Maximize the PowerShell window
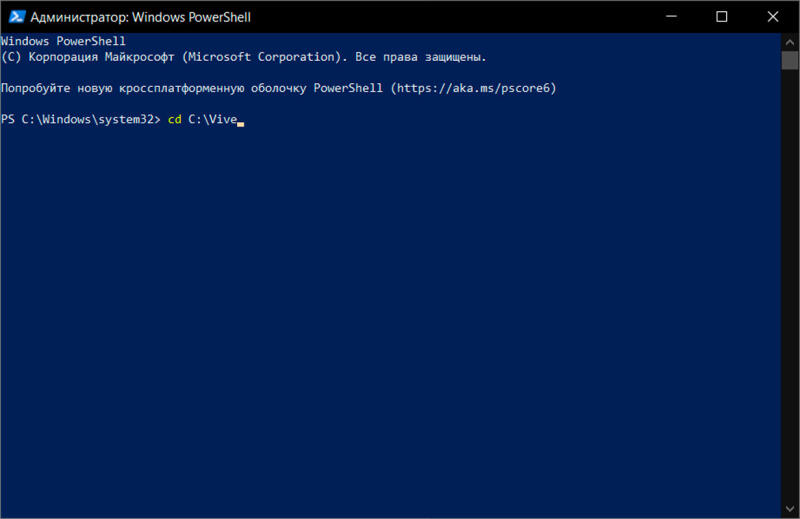Image resolution: width=800 pixels, height=519 pixels. 721,17
